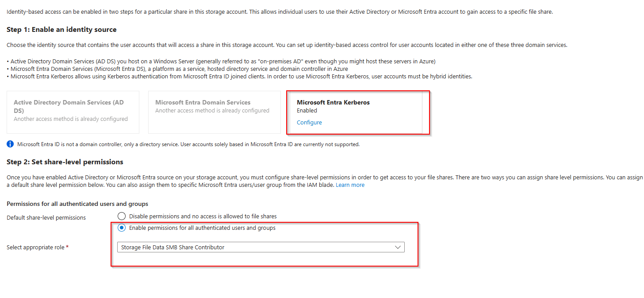Click the Configure link under Microsoft Entra Kerberos
Viewport: 644px width, 298px height.
click(x=309, y=123)
